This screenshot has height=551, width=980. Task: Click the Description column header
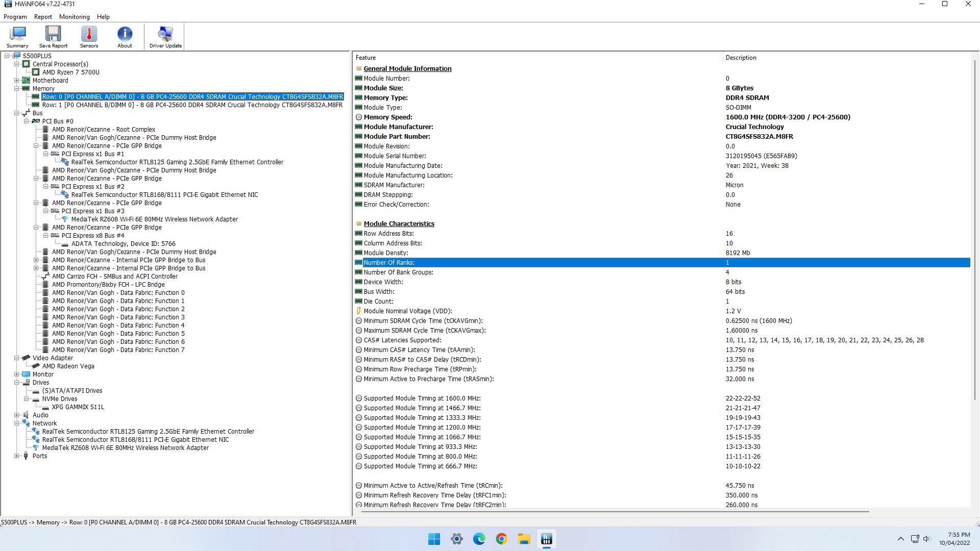[x=846, y=58]
